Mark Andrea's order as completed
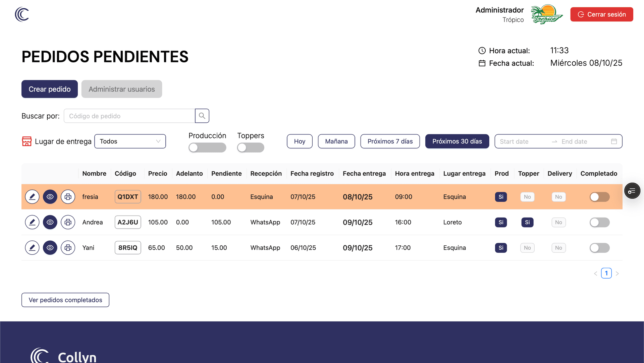This screenshot has height=363, width=644. [599, 222]
